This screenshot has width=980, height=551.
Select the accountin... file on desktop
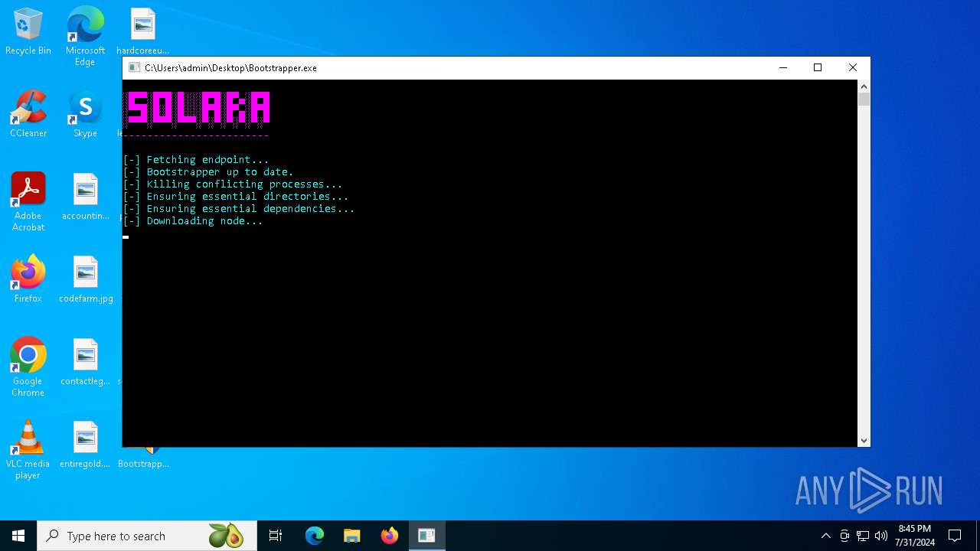(x=85, y=197)
